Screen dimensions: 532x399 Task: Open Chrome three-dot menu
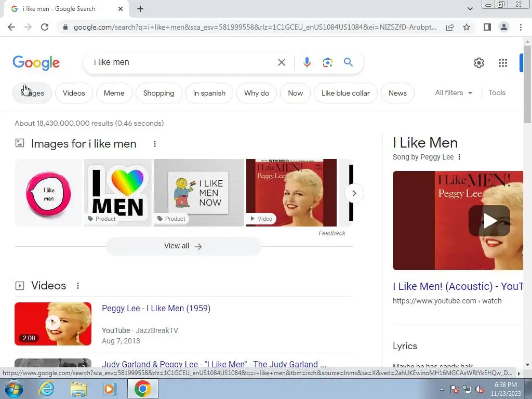tap(521, 27)
